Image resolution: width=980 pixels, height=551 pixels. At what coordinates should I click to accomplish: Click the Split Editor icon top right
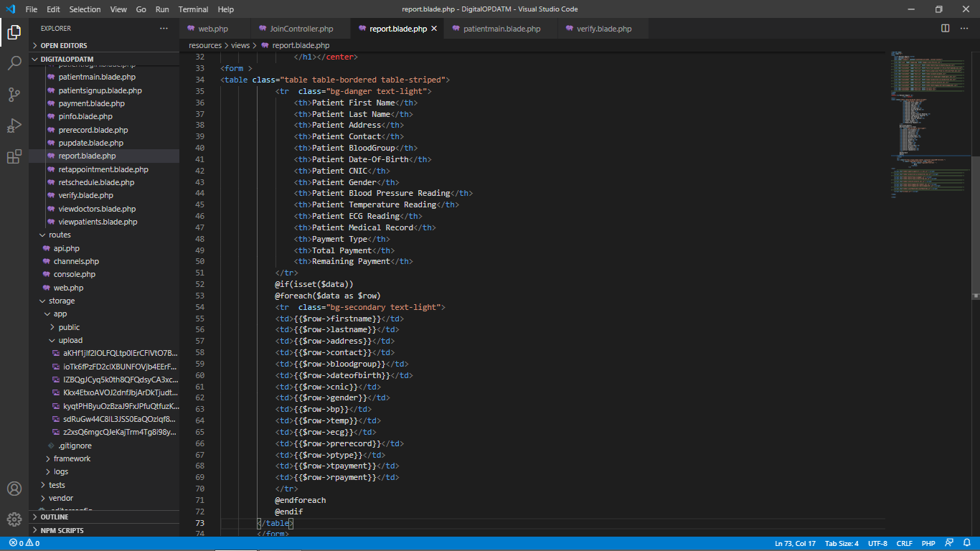pos(943,27)
